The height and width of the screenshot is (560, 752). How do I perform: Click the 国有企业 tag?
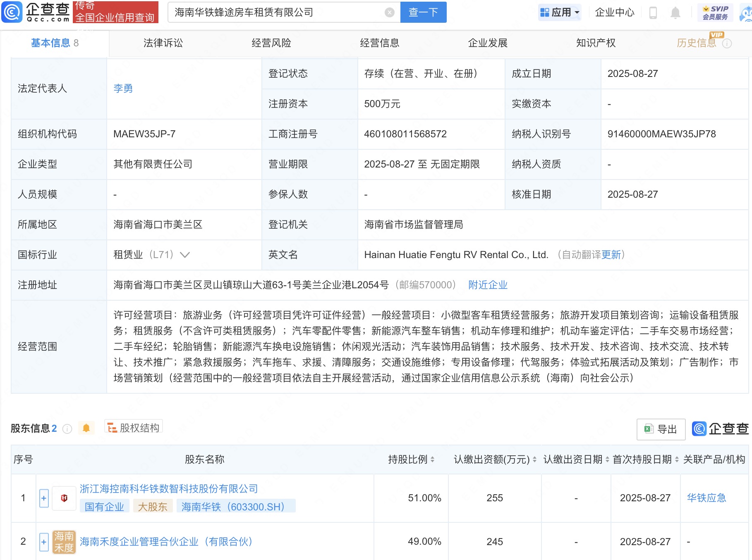coord(104,507)
